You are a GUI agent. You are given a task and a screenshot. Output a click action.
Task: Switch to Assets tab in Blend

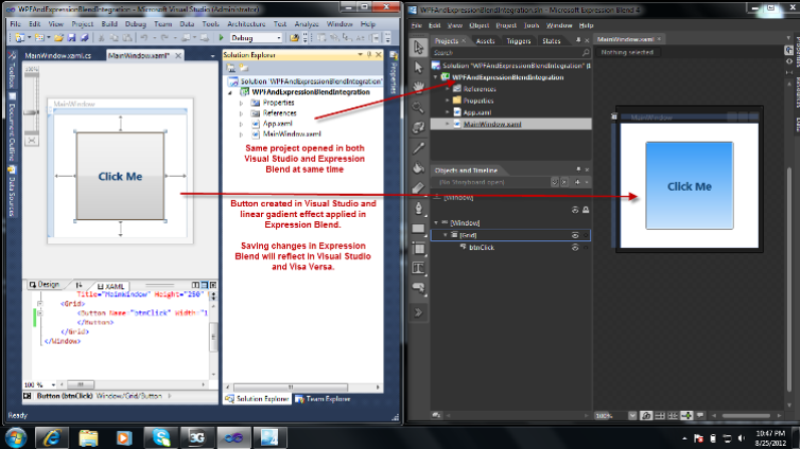pos(485,41)
